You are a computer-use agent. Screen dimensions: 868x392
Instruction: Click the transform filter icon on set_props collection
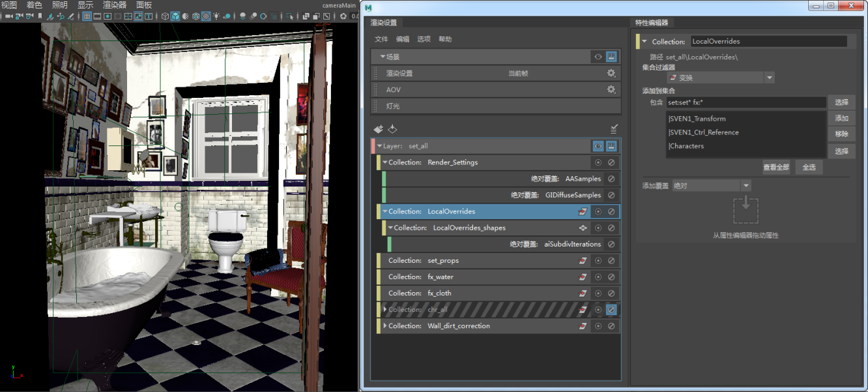click(583, 260)
